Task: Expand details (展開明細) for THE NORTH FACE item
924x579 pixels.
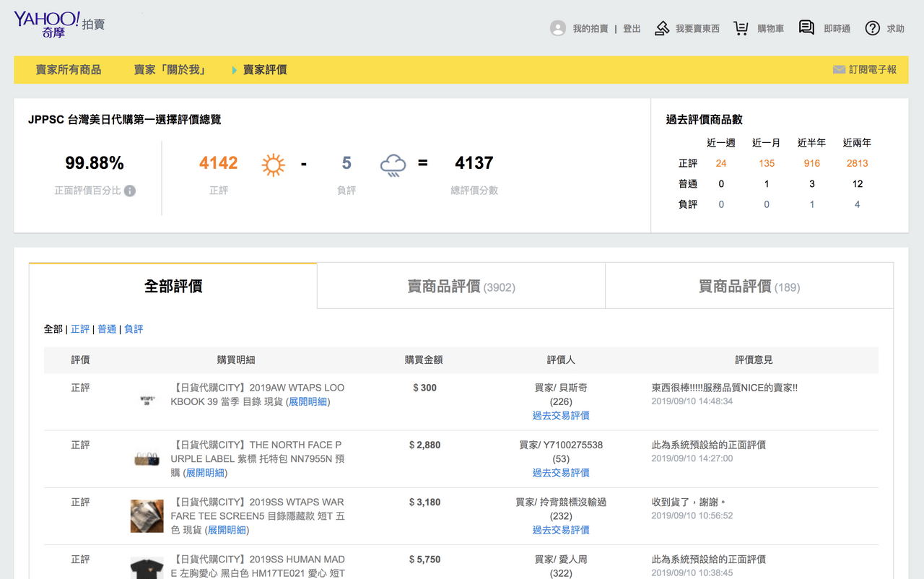Action: point(205,473)
